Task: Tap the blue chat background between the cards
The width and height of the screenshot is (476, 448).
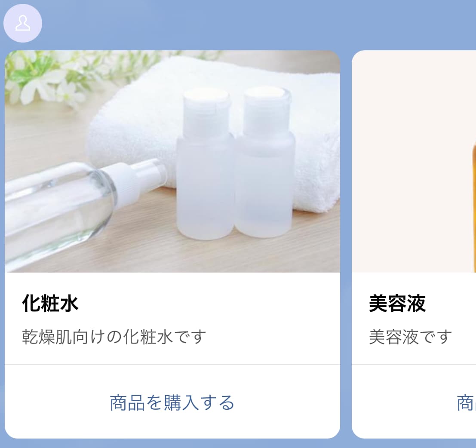Action: click(x=346, y=243)
